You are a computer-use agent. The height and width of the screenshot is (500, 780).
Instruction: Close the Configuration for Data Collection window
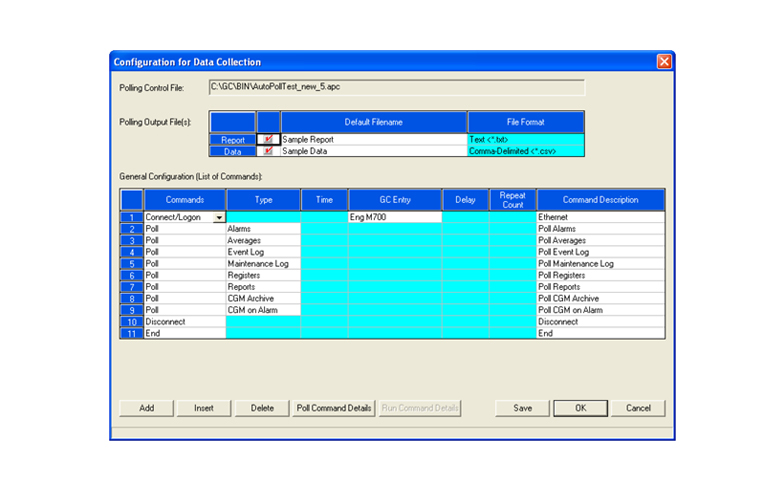664,62
